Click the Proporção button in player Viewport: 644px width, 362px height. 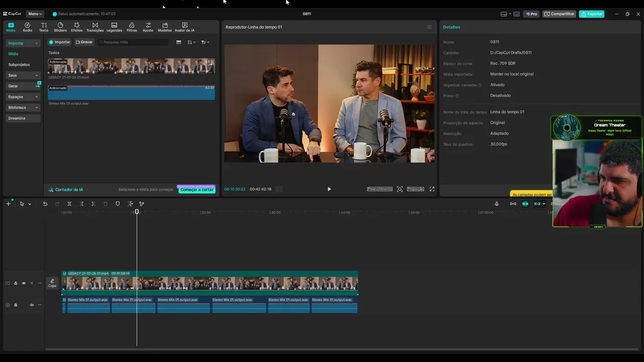click(415, 189)
